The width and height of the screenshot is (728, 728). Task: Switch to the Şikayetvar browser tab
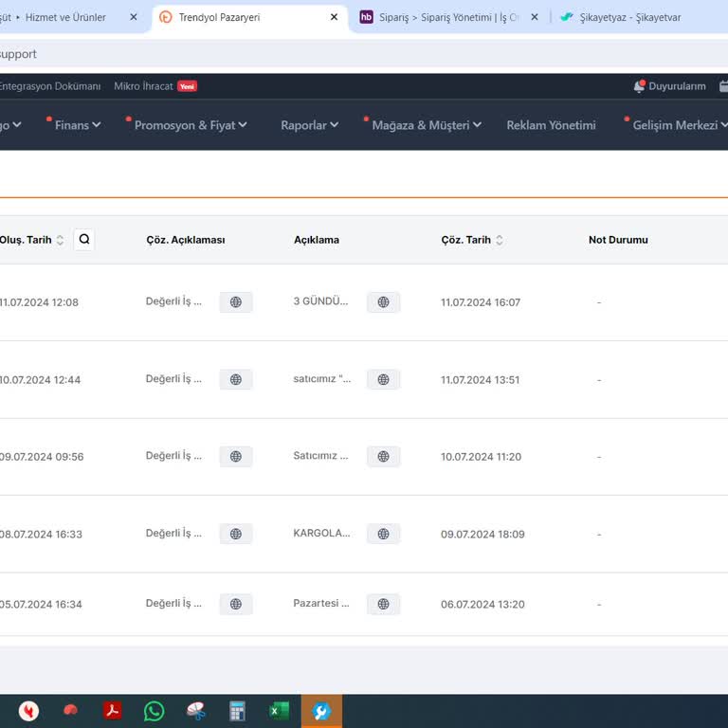pyautogui.click(x=629, y=17)
